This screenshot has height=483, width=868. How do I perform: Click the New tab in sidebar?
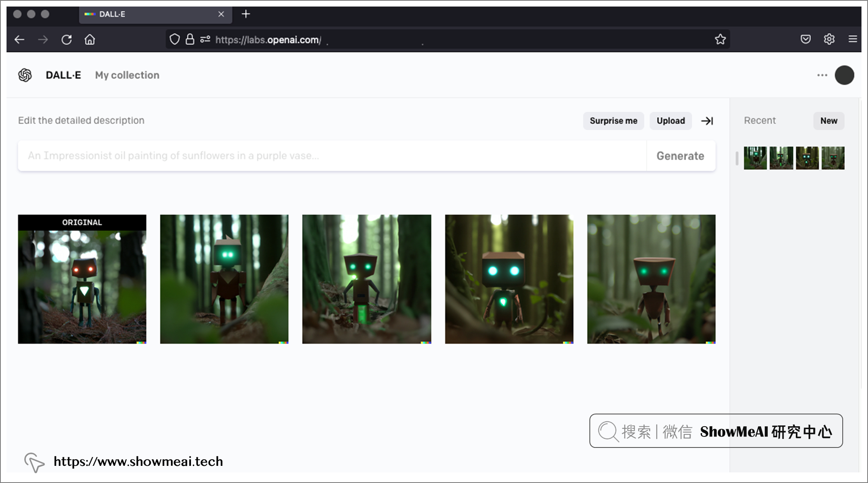click(x=829, y=121)
